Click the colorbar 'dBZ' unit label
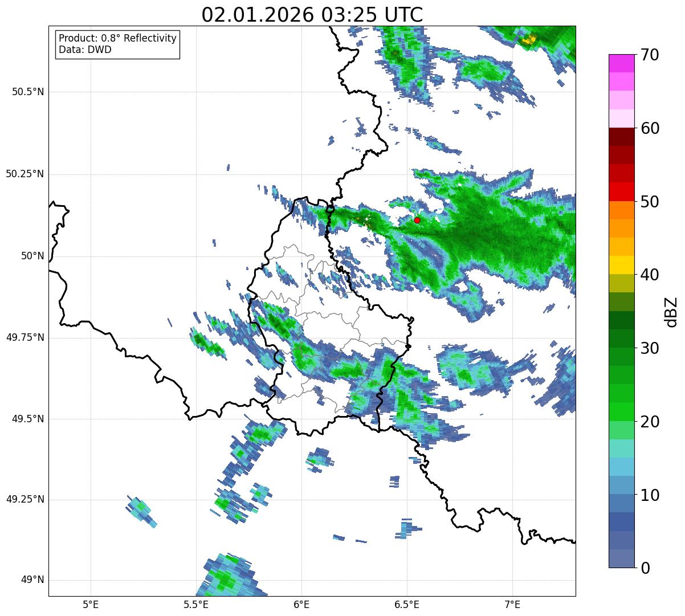The image size is (685, 616). (x=671, y=312)
